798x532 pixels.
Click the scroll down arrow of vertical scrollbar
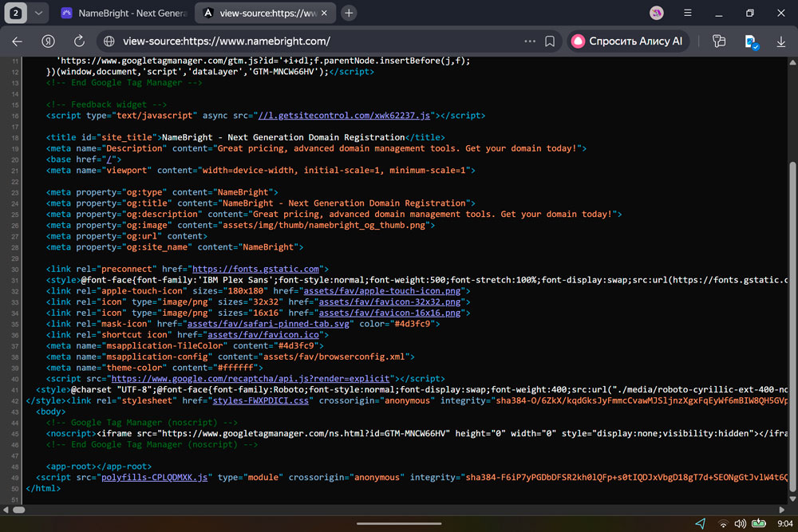[792, 499]
